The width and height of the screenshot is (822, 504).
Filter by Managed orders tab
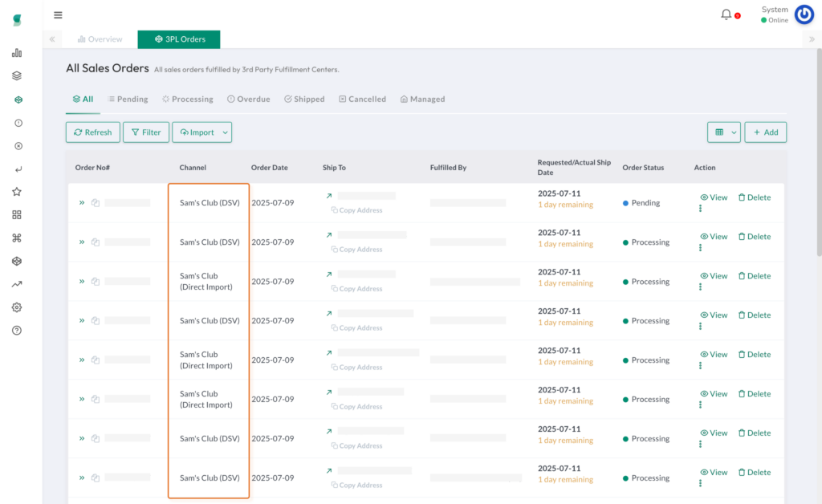click(422, 99)
